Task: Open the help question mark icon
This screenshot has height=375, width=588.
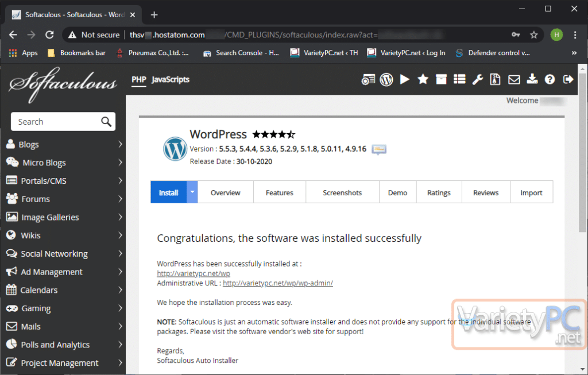Action: [x=550, y=79]
